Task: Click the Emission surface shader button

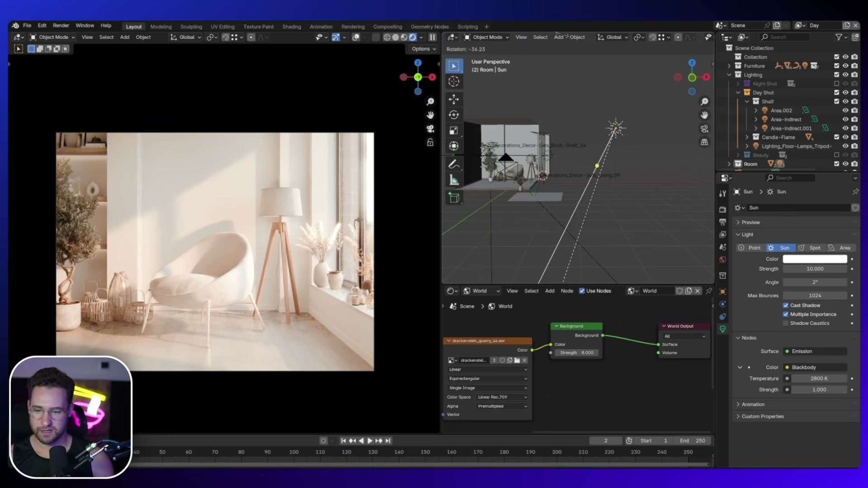Action: [x=815, y=352]
